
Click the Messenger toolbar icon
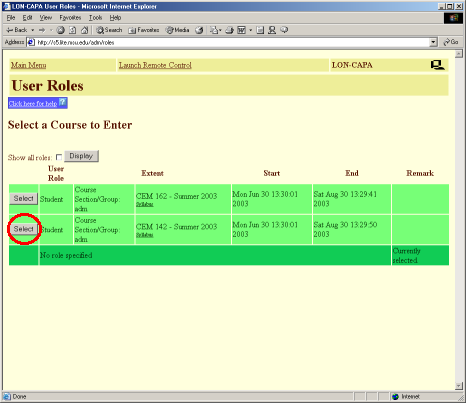click(x=272, y=30)
